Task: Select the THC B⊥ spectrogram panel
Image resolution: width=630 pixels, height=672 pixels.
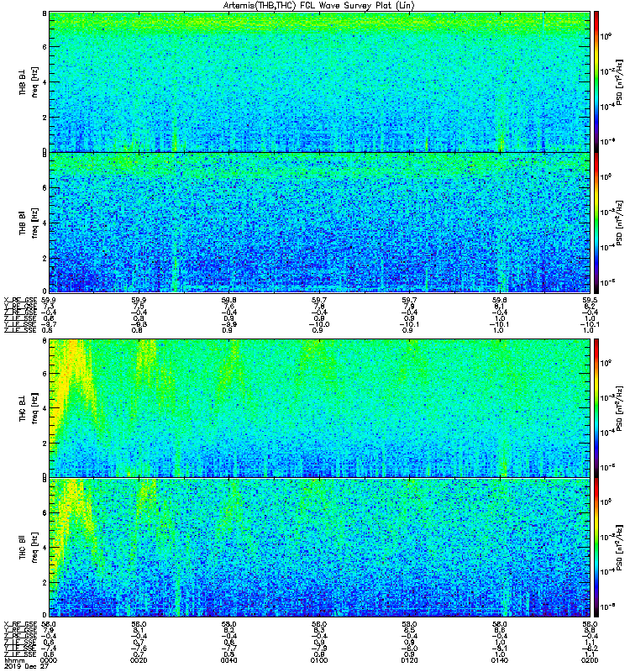Action: pos(319,408)
